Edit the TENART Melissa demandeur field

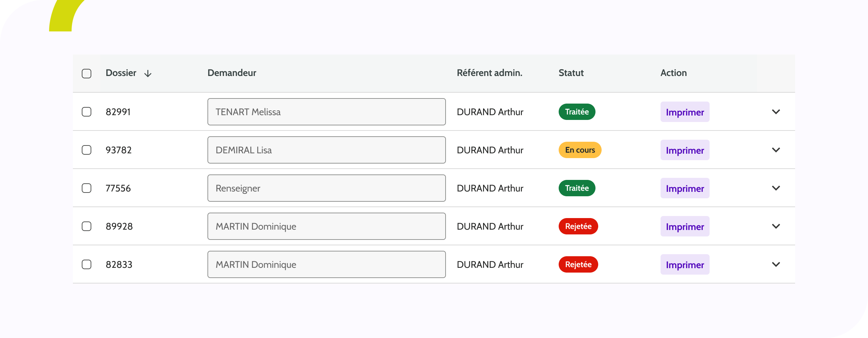[326, 112]
